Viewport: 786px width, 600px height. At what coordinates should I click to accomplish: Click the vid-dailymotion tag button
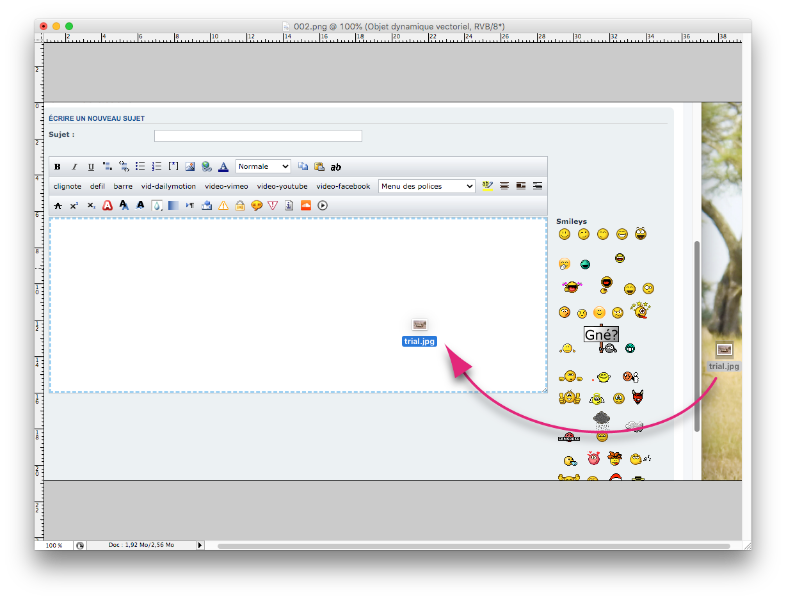[x=168, y=186]
